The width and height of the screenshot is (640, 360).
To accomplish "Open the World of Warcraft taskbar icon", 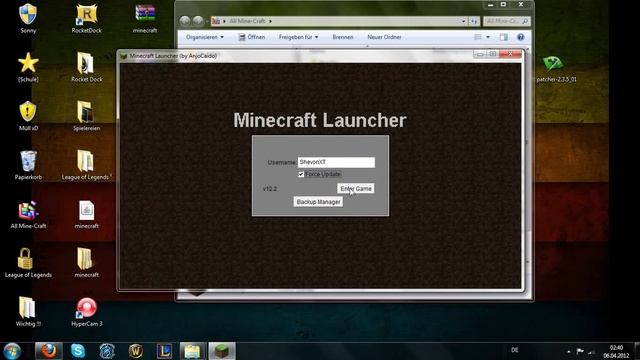I will click(x=136, y=351).
